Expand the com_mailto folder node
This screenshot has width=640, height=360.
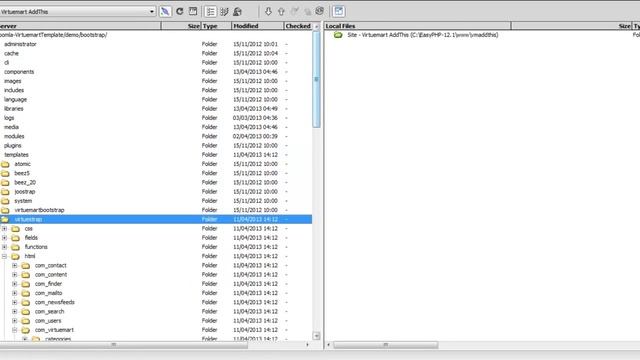click(15, 293)
